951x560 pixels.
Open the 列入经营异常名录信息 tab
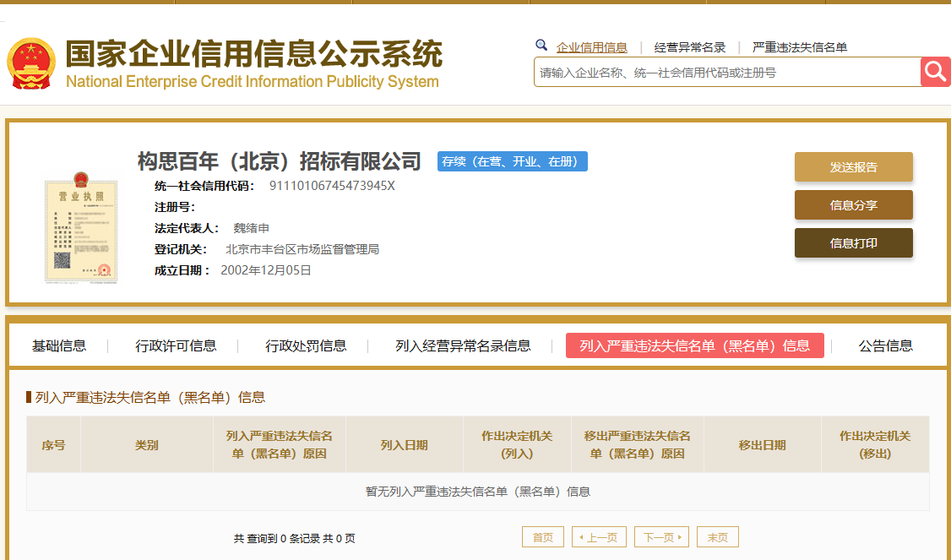click(x=463, y=345)
